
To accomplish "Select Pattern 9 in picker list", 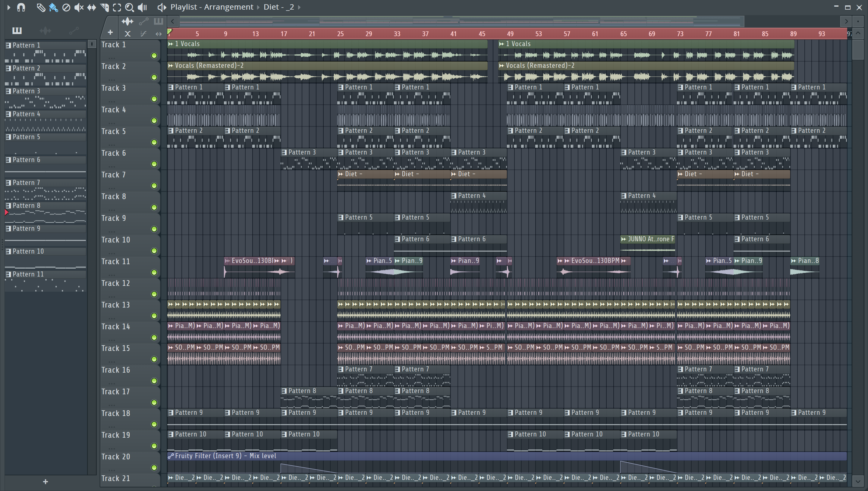I will tap(46, 229).
